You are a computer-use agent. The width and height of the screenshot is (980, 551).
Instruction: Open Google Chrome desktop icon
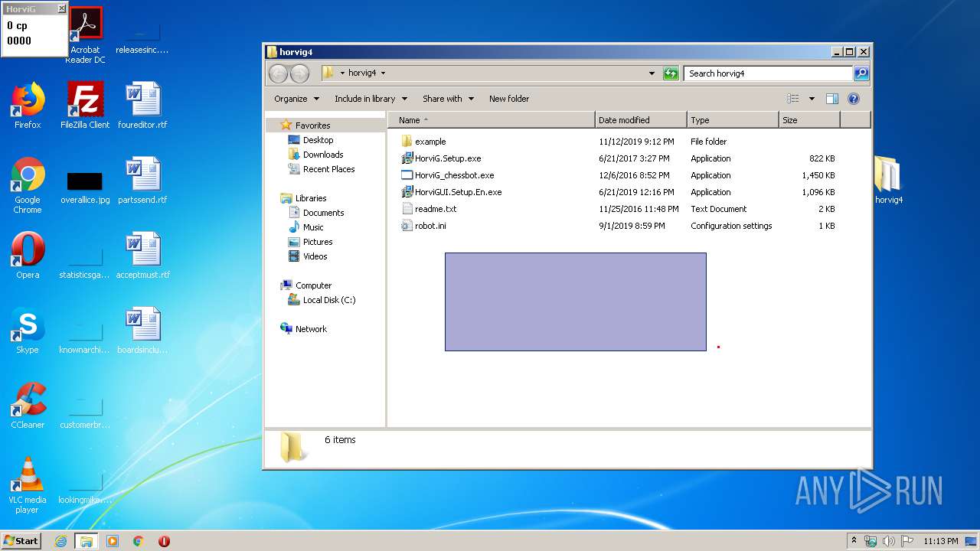[x=28, y=185]
